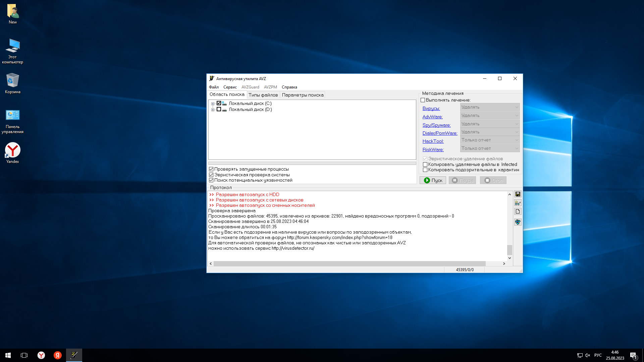Click the save protocol floppy disk icon

518,194
